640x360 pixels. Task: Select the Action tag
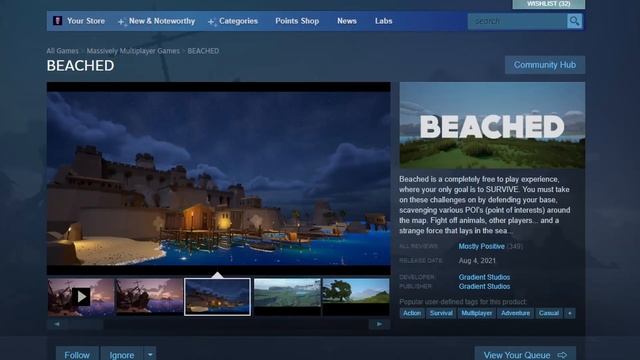point(412,313)
